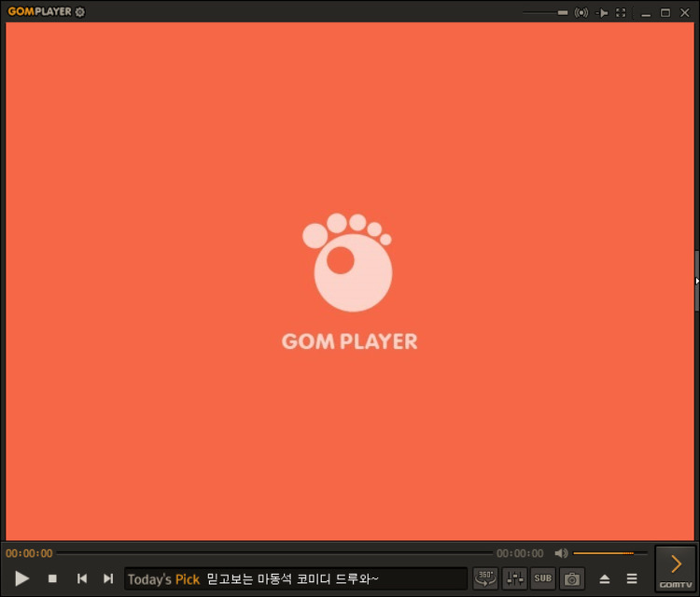Click the GOM PLAYER title logo
Image resolution: width=700 pixels, height=597 pixels.
point(40,11)
